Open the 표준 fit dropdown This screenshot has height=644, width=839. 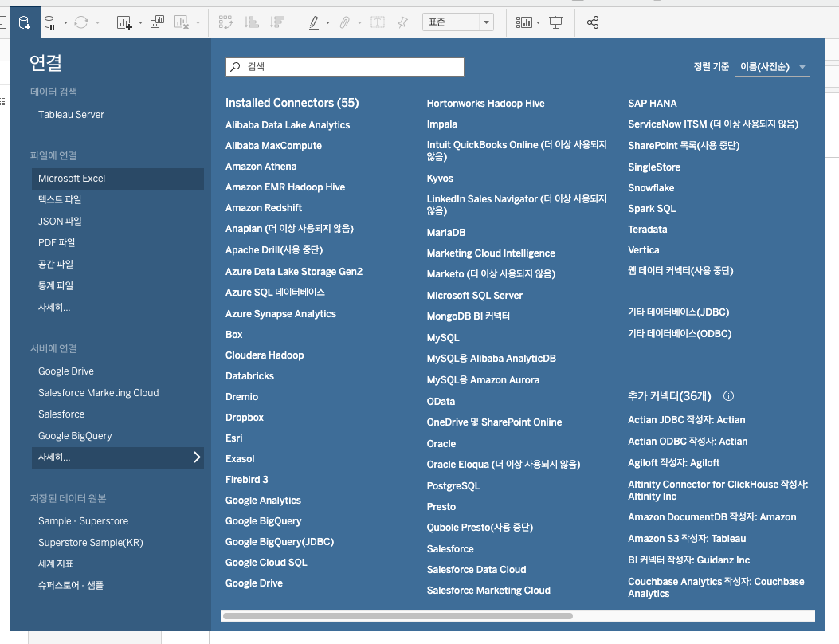click(x=458, y=22)
